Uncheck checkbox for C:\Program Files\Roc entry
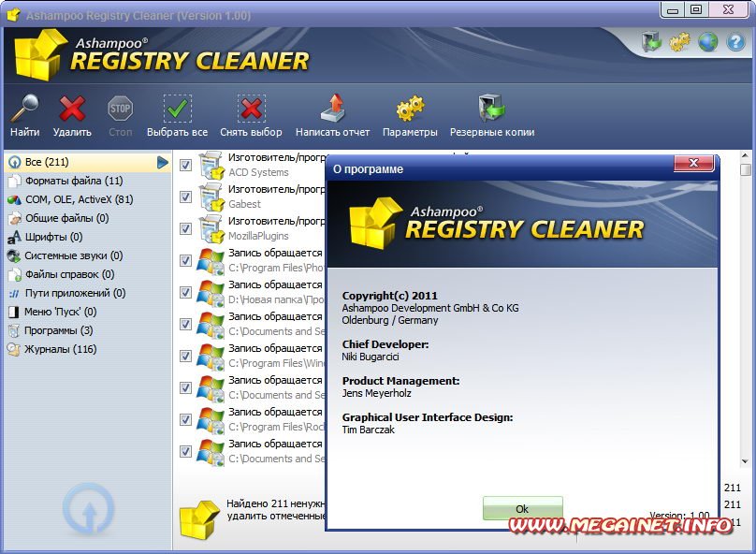The image size is (756, 554). [x=185, y=420]
